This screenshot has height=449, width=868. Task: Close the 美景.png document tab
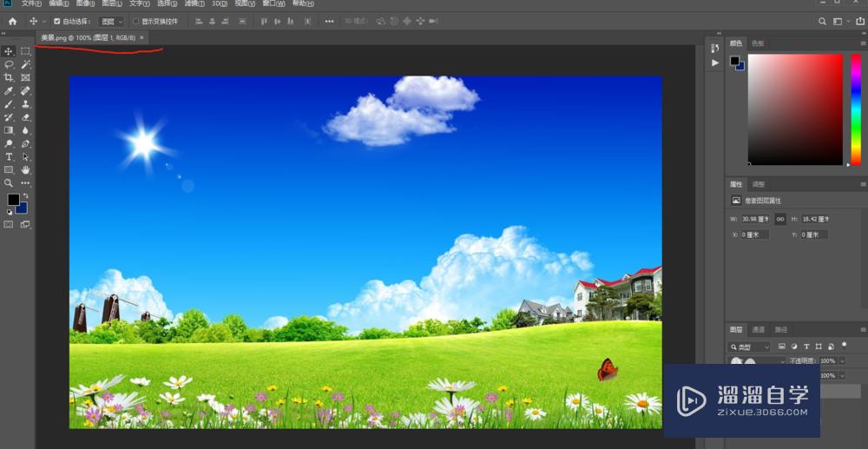pos(141,37)
